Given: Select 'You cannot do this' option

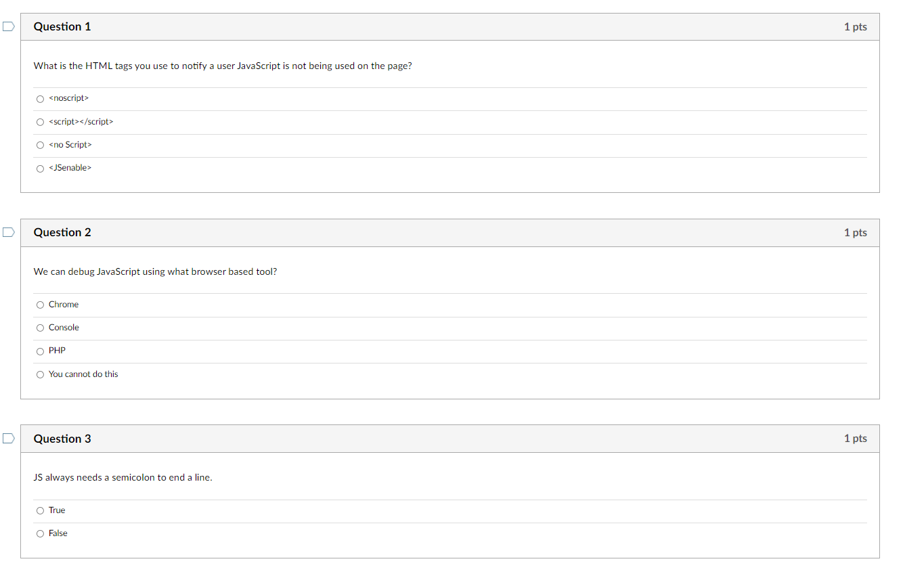Looking at the screenshot, I should point(40,374).
